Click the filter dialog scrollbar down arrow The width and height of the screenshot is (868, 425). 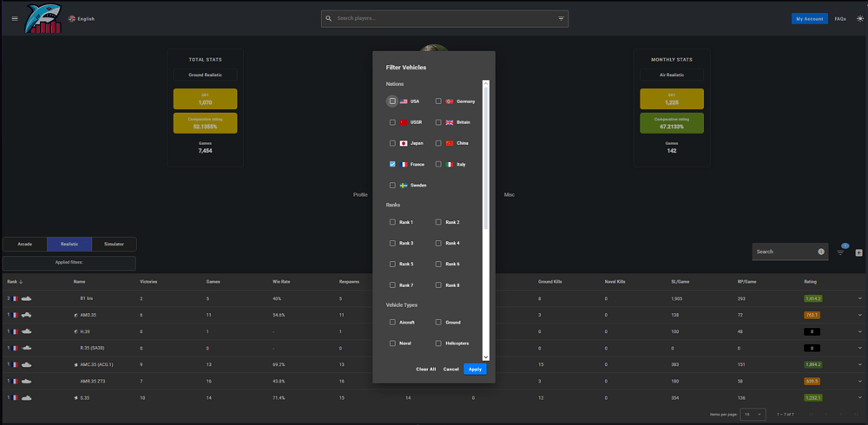[486, 356]
